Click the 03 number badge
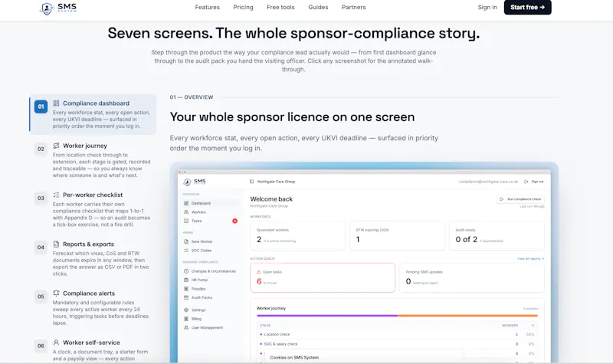 coord(41,198)
